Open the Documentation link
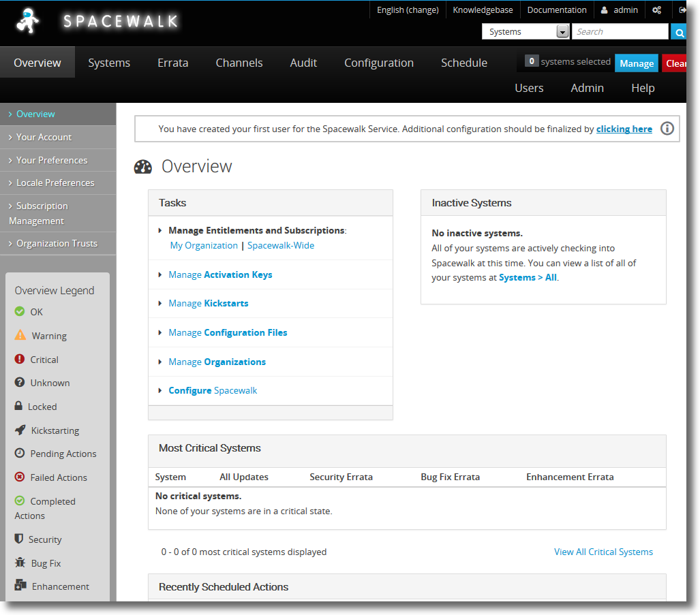Screen dimensions: 700x615 click(557, 10)
